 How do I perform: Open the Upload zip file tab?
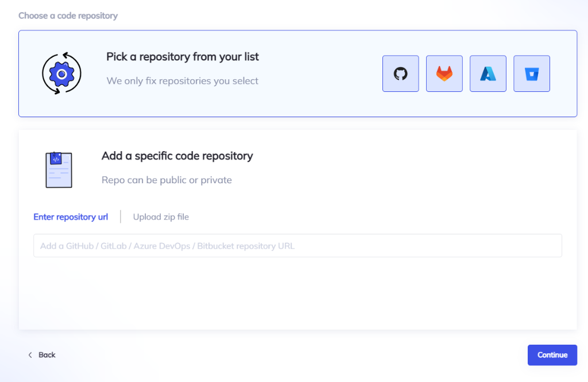(x=161, y=217)
